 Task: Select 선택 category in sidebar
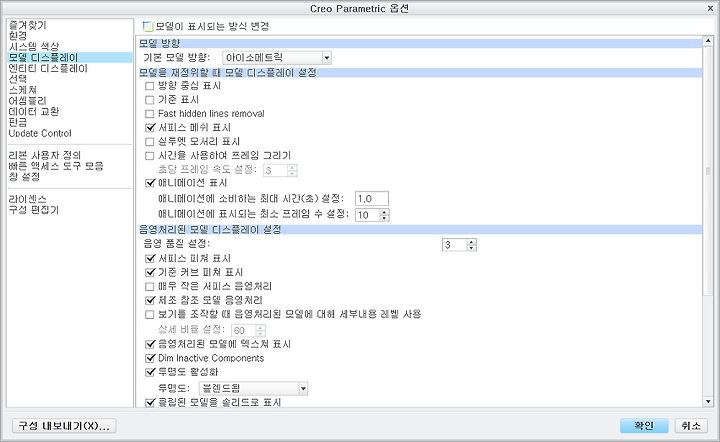18,79
